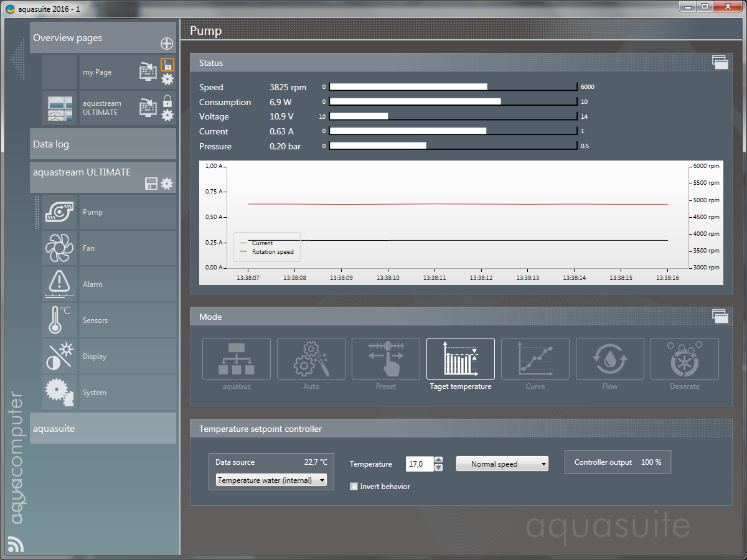This screenshot has height=560, width=747.
Task: Click the Pump menu label
Action: pyautogui.click(x=93, y=212)
